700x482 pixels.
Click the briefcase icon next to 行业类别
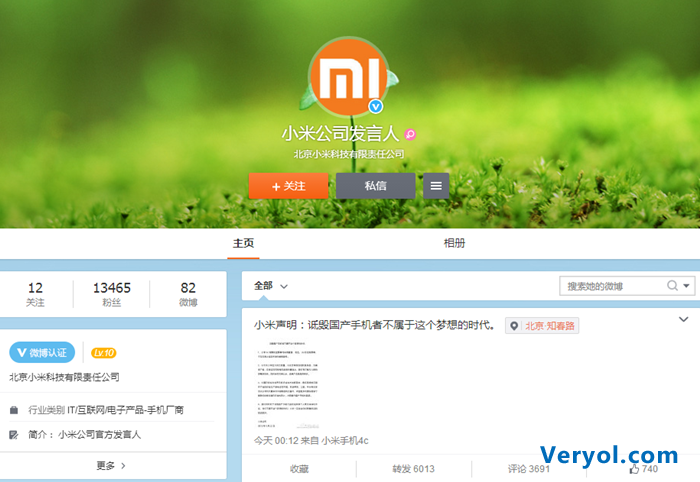(14, 410)
